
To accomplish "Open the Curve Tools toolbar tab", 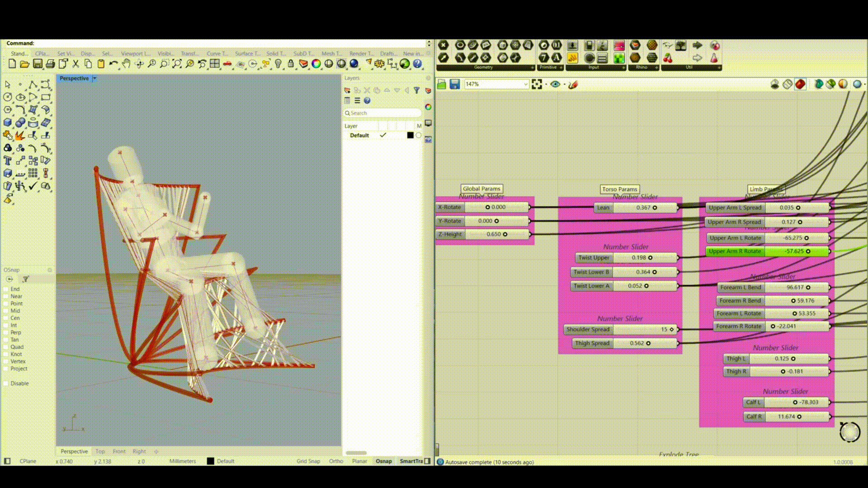I will coord(218,53).
